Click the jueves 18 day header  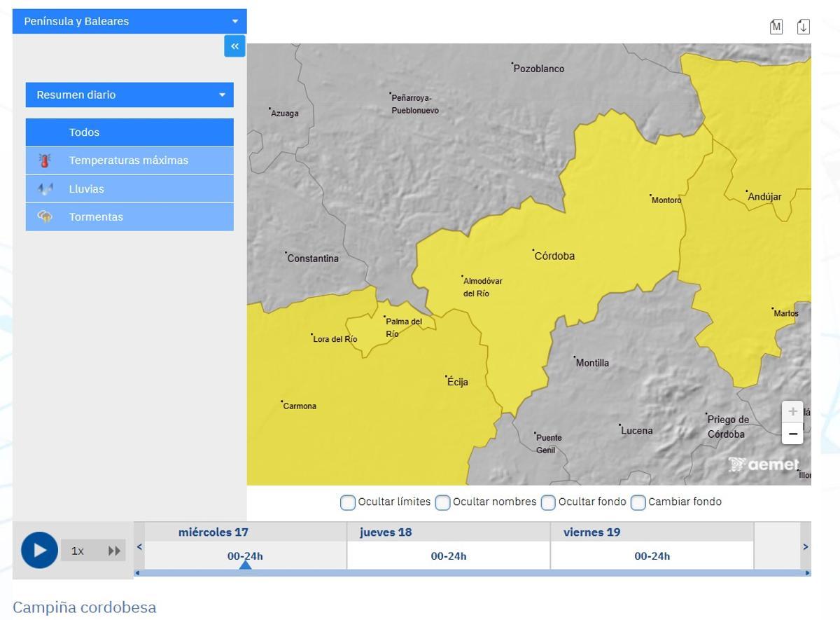coord(386,532)
